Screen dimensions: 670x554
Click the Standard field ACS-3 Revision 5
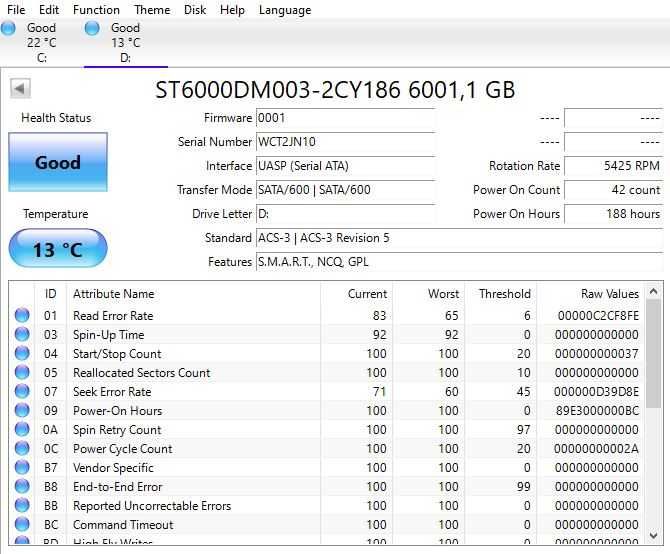click(x=459, y=237)
